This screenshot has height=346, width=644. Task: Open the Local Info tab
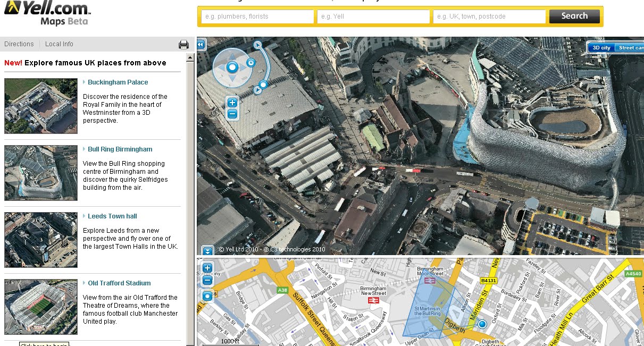59,44
